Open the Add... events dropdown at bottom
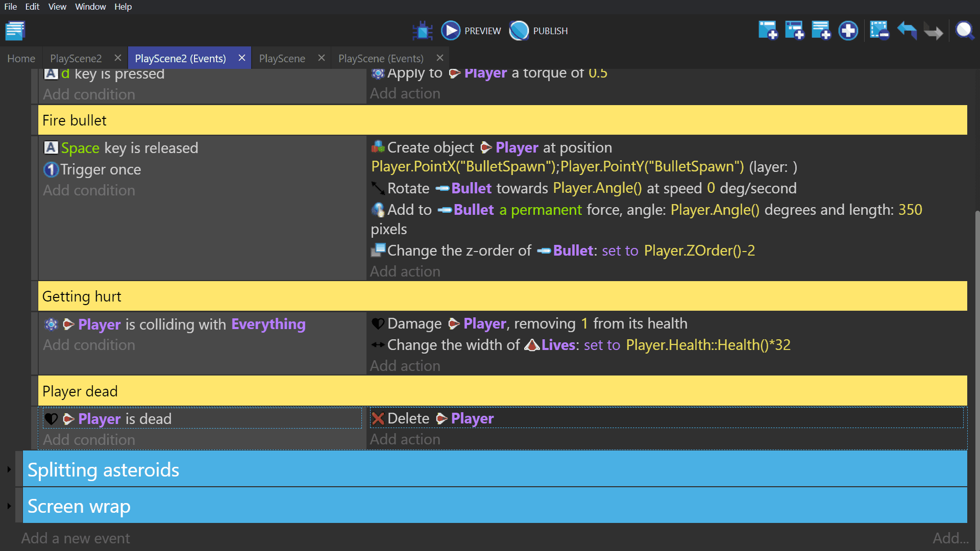The width and height of the screenshot is (980, 551). [x=950, y=538]
